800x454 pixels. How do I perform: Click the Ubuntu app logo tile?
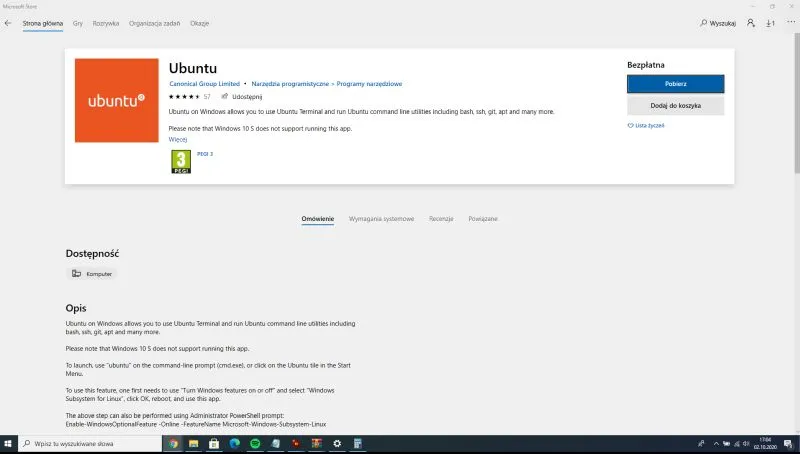pos(117,100)
